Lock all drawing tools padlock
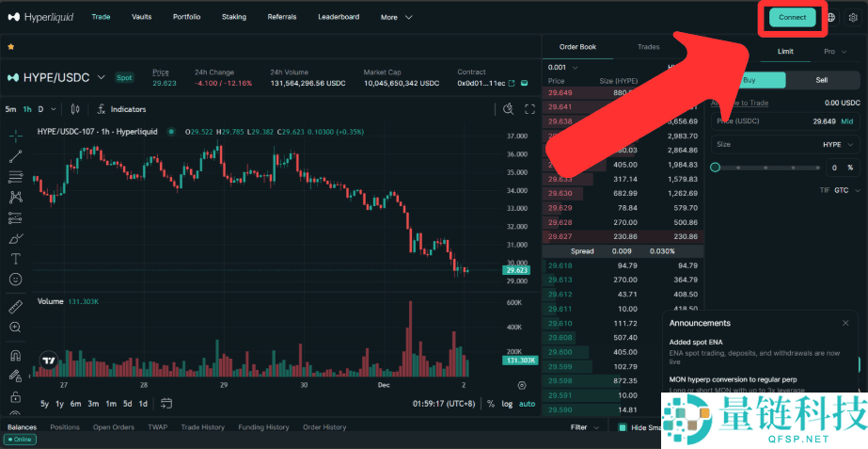 point(15,397)
